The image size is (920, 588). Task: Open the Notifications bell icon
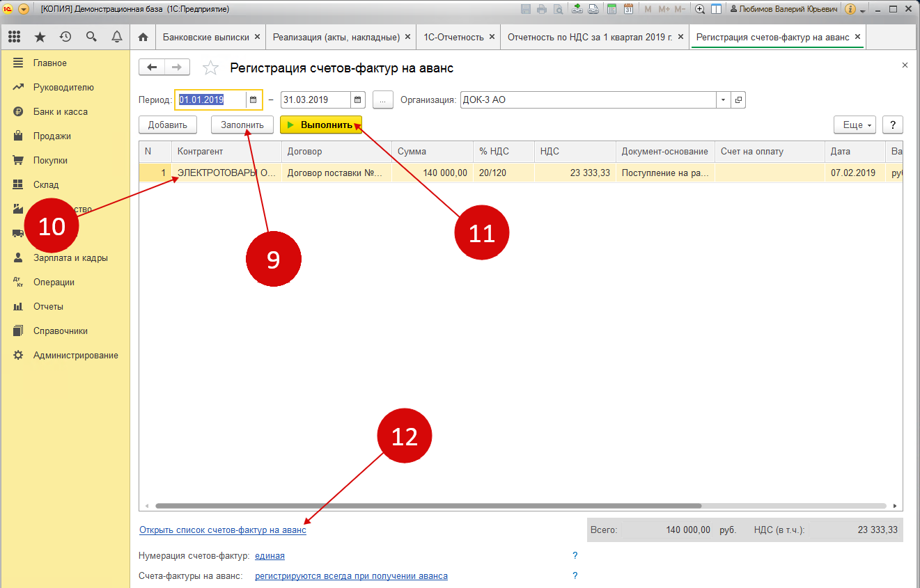pos(117,37)
